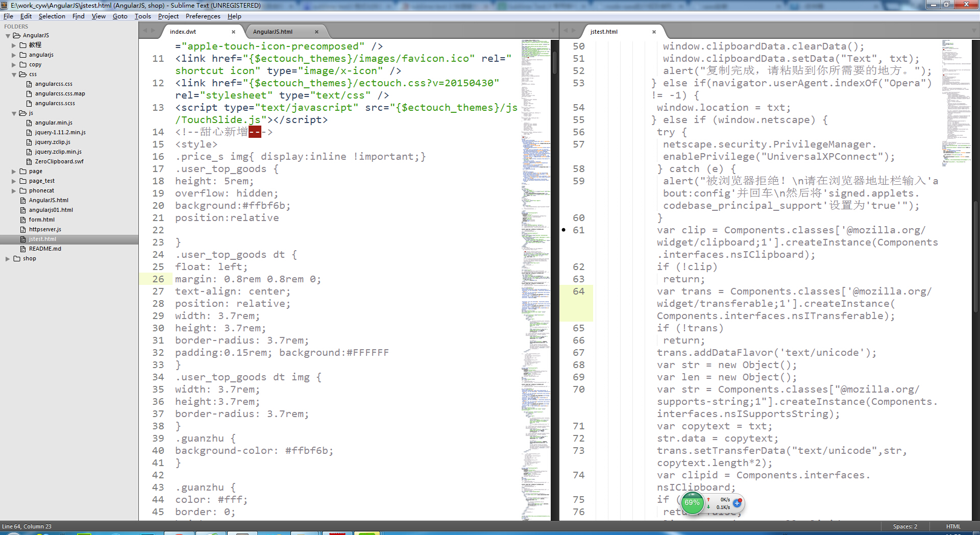Expand the phonecat folder
This screenshot has height=535, width=980.
point(14,191)
